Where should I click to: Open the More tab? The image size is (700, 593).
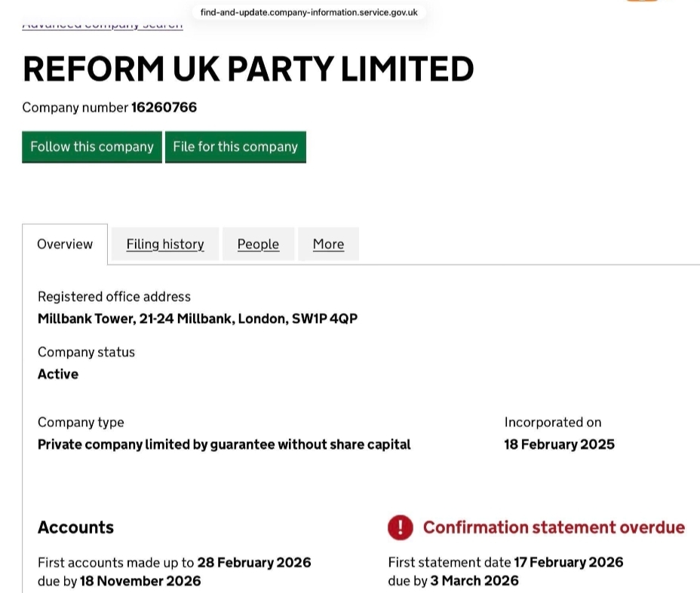(328, 244)
